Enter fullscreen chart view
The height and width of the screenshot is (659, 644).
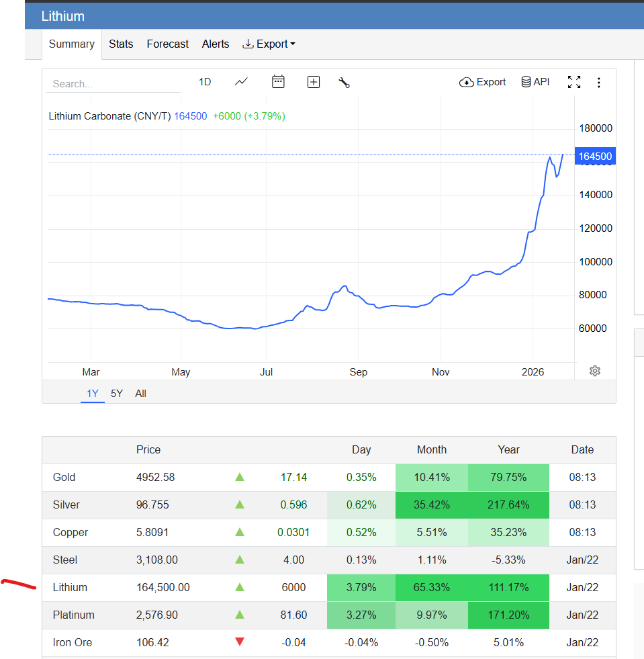tap(573, 82)
